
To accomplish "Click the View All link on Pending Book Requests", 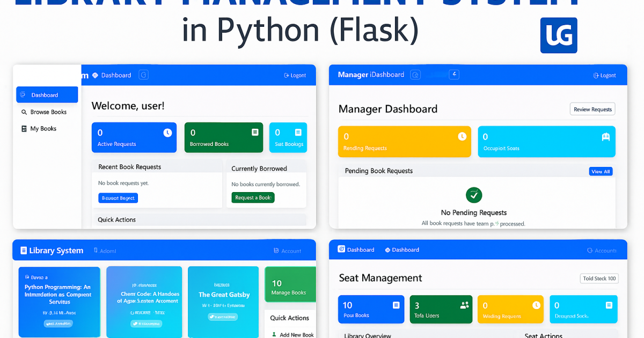I will pos(601,171).
